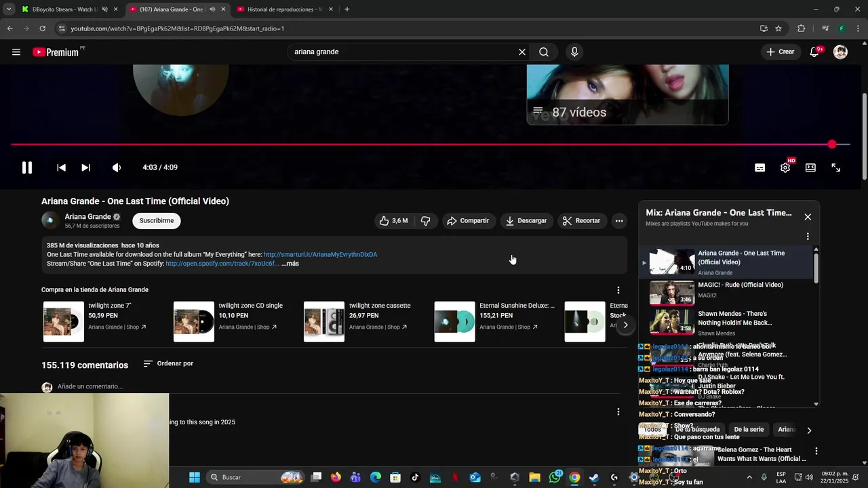Click the 87 vídeos playlist card
This screenshot has height=488, width=868.
627,95
